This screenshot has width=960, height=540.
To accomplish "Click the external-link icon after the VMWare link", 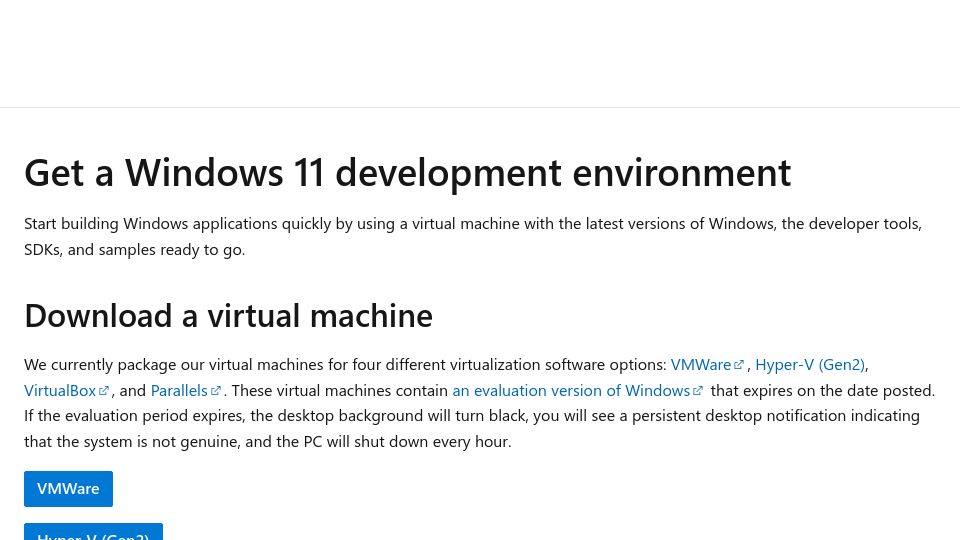I will (739, 365).
